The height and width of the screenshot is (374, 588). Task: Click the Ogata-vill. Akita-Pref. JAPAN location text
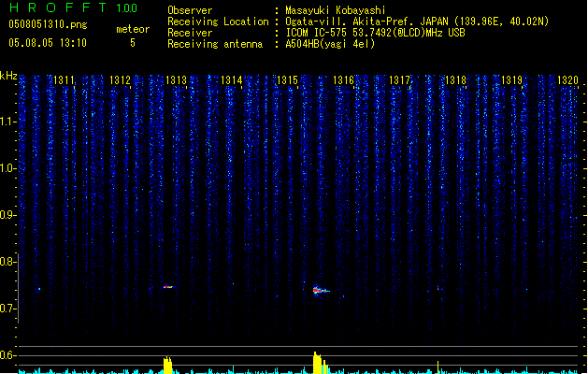pyautogui.click(x=417, y=22)
